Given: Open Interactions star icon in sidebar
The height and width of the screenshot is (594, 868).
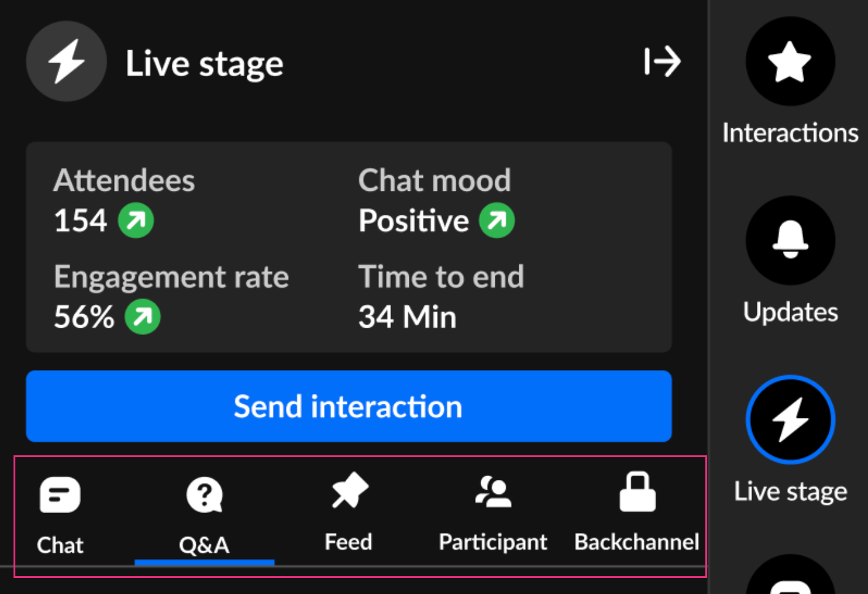Looking at the screenshot, I should point(790,62).
